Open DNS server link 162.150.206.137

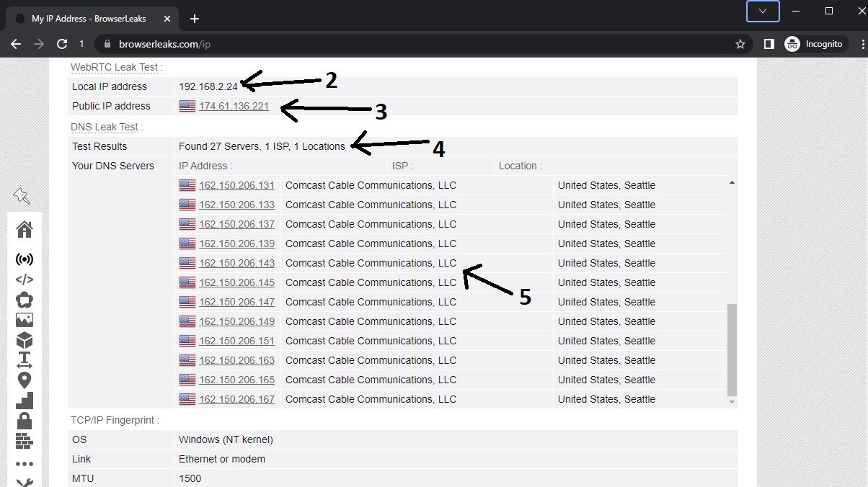click(x=236, y=224)
